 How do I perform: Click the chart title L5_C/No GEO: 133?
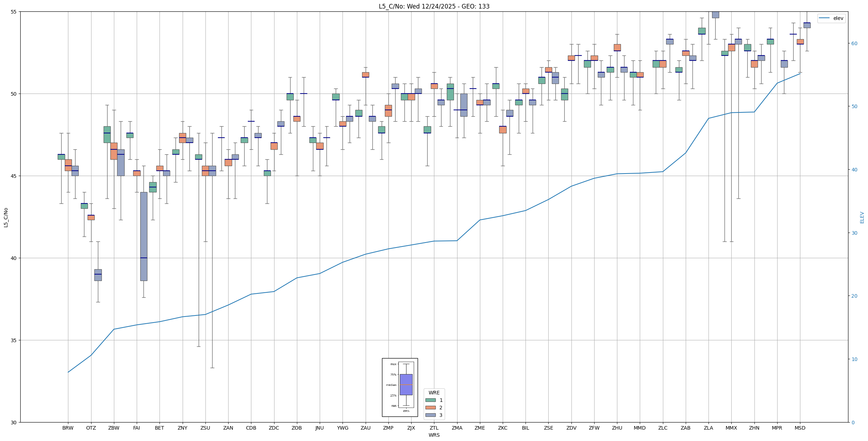[x=434, y=6]
